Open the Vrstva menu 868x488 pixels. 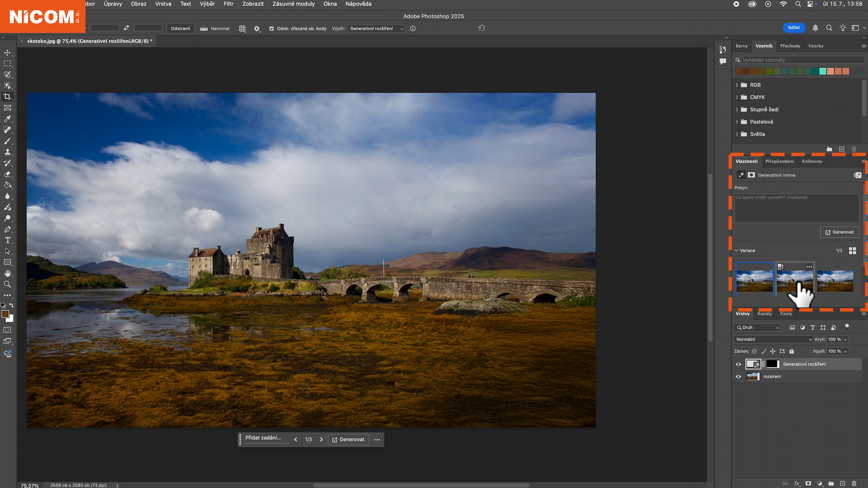(x=163, y=4)
